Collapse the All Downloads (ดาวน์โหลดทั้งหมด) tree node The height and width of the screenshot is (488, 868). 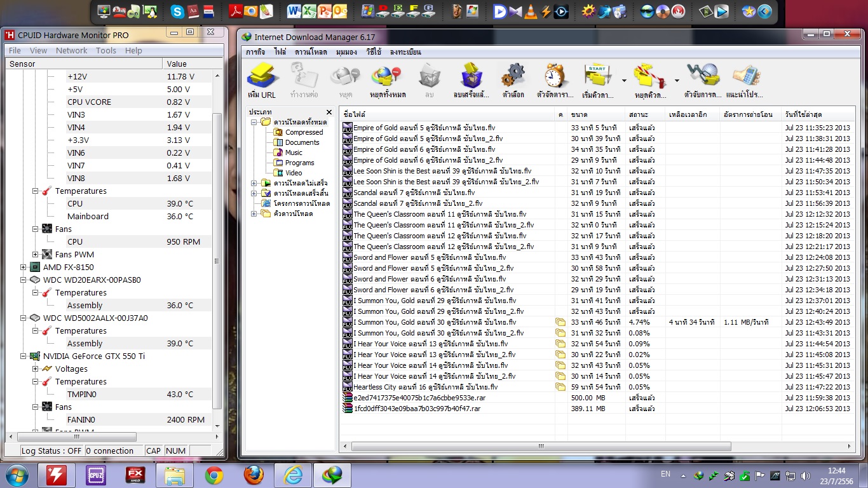click(x=254, y=122)
